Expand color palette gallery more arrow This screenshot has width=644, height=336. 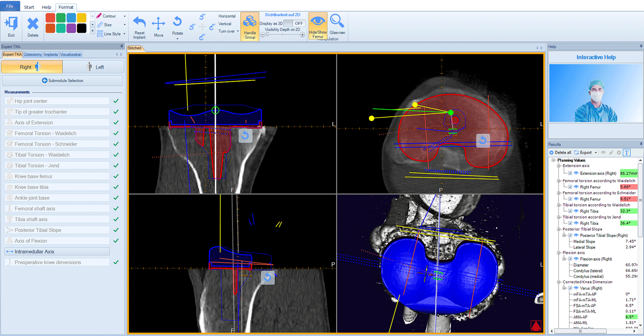click(92, 31)
